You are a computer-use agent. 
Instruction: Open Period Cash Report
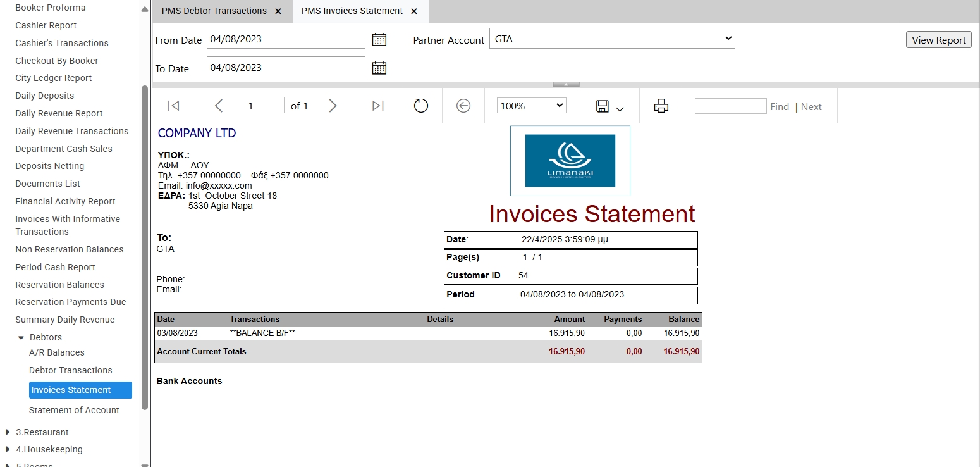click(56, 267)
